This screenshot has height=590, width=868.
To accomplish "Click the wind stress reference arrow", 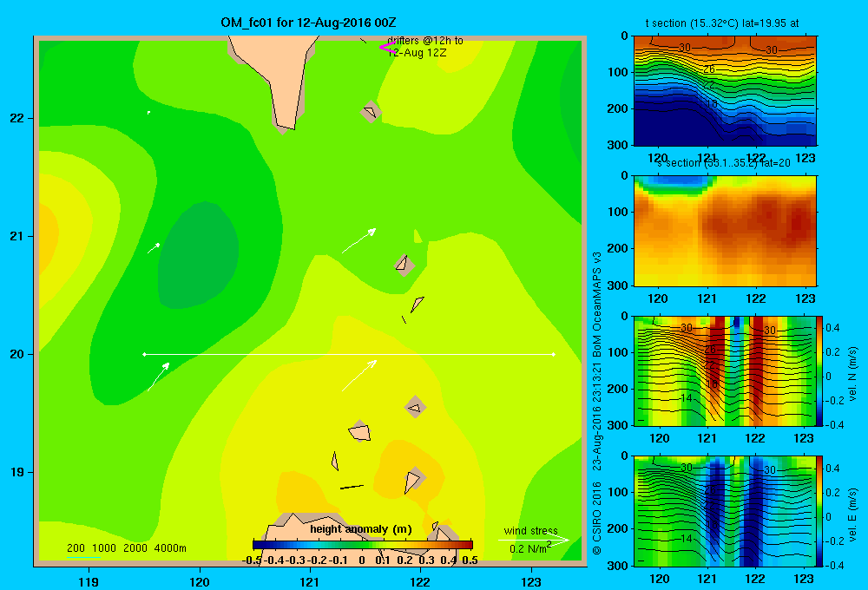I will [534, 540].
